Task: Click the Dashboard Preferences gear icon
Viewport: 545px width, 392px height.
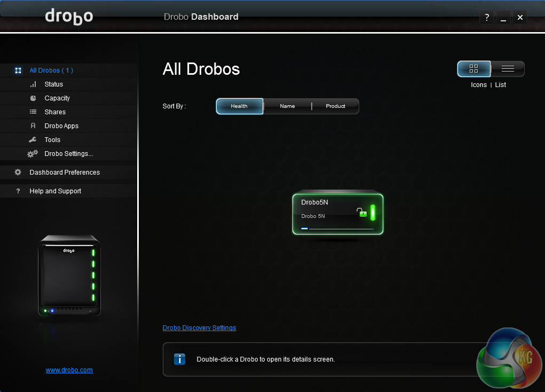Action: [18, 172]
